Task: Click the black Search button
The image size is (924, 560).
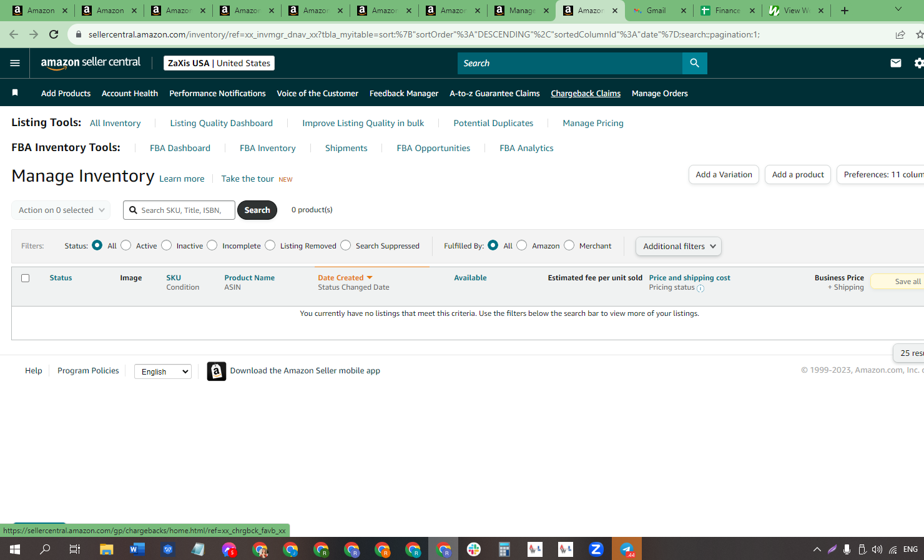Action: pyautogui.click(x=257, y=210)
